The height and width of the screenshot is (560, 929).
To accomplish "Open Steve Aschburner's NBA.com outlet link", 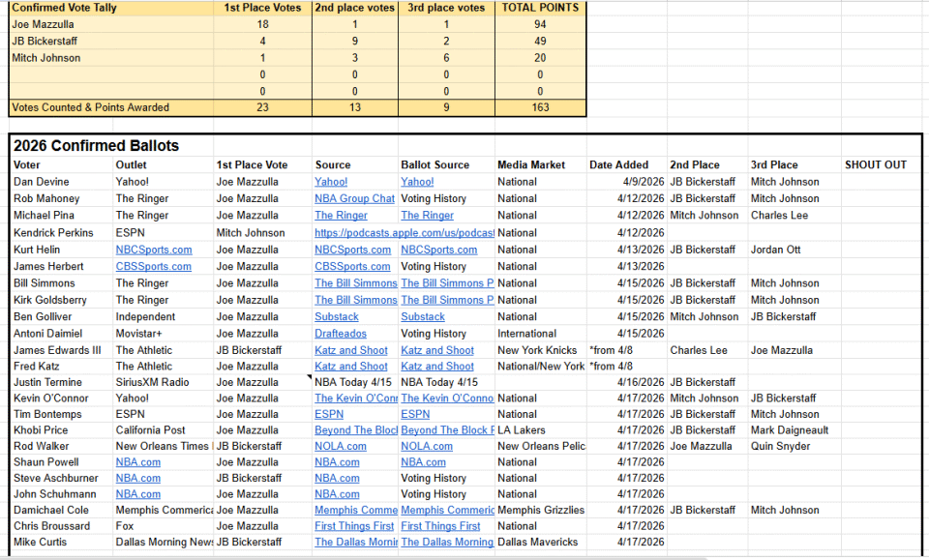I will coord(138,479).
